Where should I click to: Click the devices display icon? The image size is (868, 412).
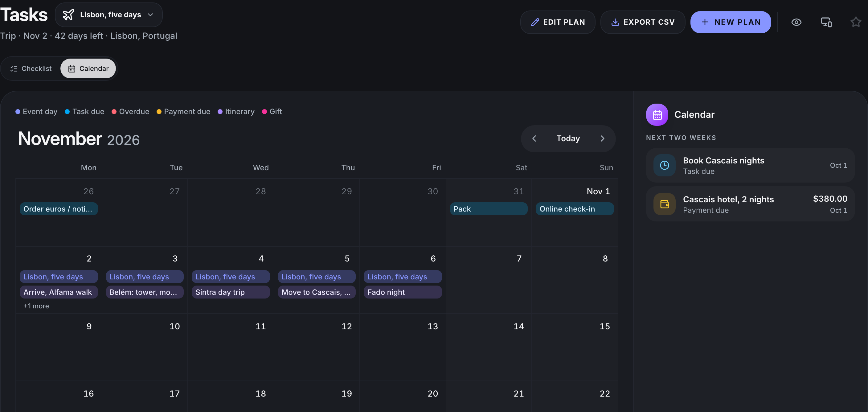(x=826, y=22)
